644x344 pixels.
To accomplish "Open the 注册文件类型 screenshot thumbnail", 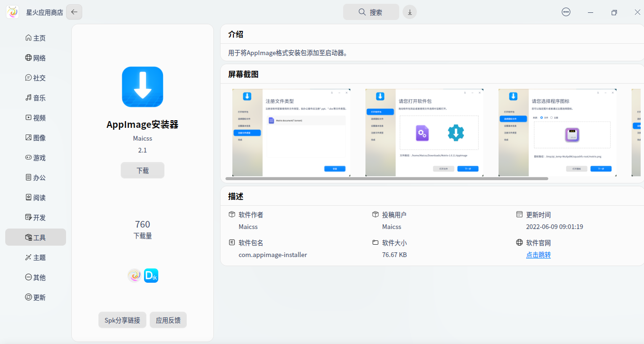I will point(291,133).
